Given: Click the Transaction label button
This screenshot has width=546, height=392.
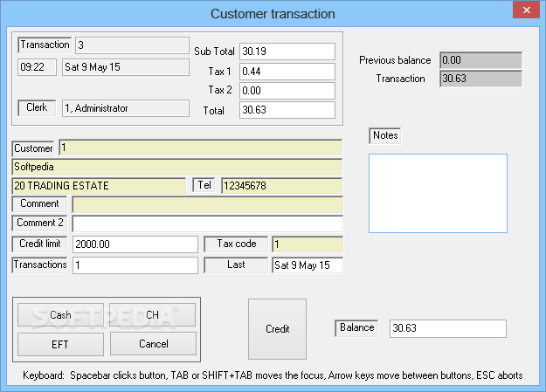Looking at the screenshot, I should click(45, 45).
